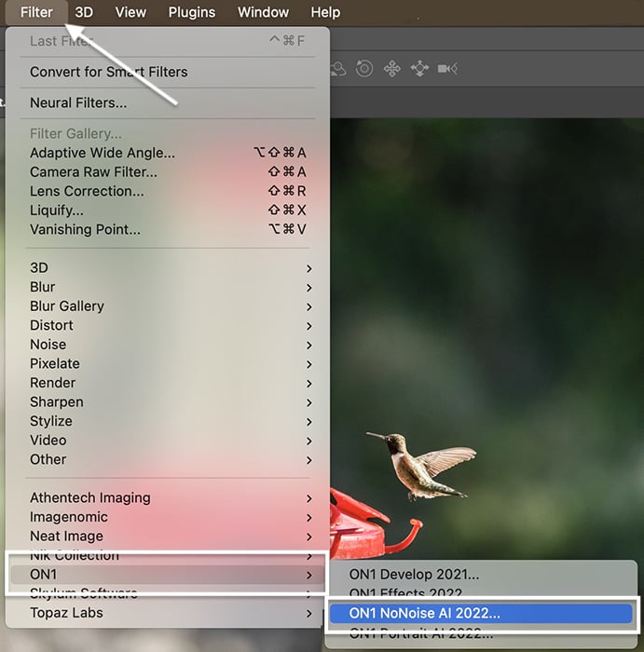Expand the Render submenu chevron

pos(309,383)
